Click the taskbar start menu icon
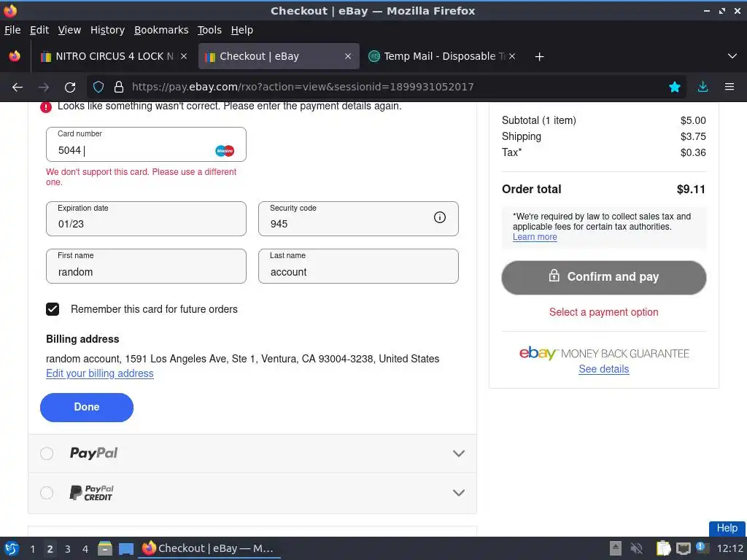The width and height of the screenshot is (747, 560). [12, 548]
